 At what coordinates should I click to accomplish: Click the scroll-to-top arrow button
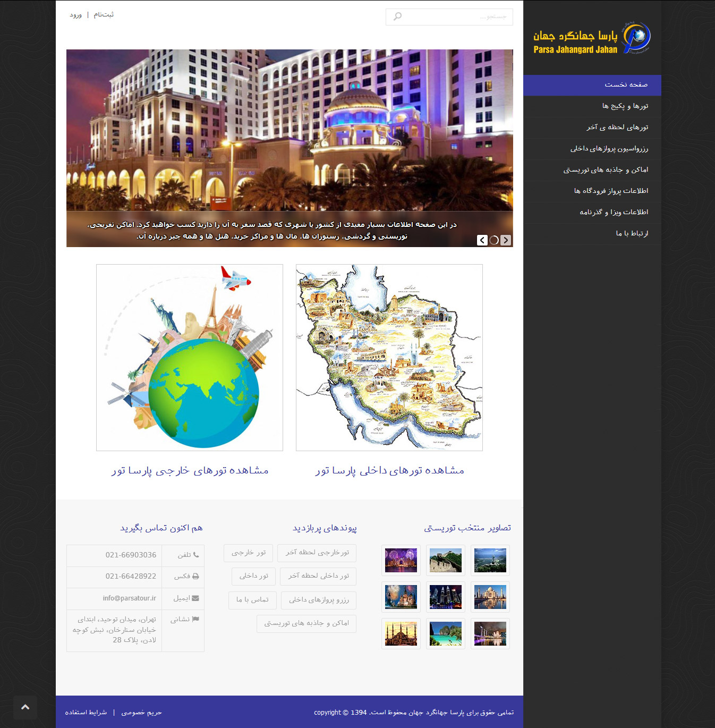pos(25,707)
